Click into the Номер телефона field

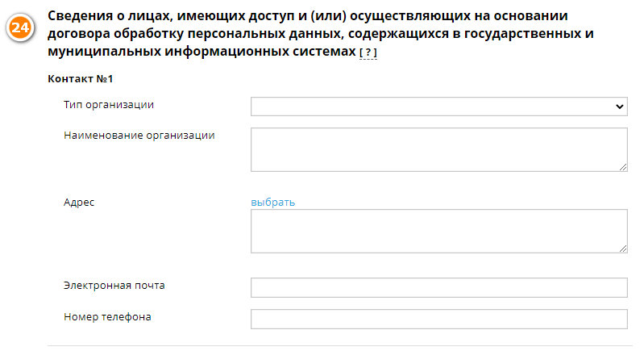[x=439, y=319]
